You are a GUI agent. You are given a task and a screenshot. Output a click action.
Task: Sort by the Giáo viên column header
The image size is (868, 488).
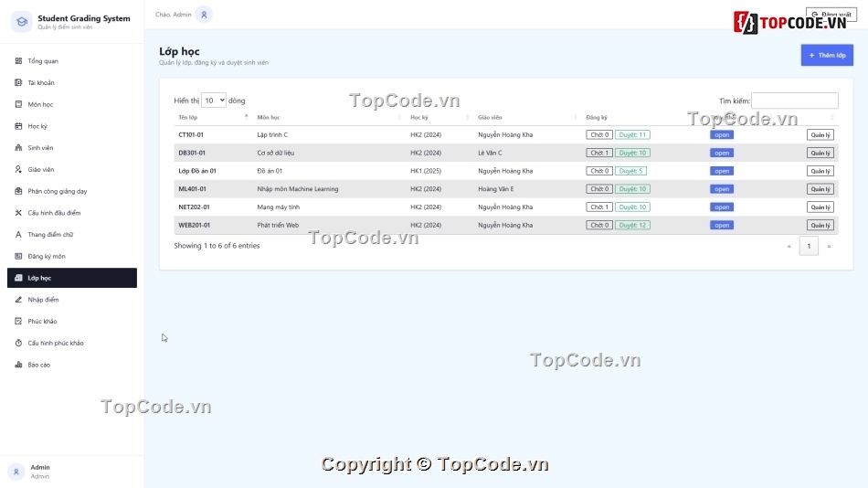527,117
